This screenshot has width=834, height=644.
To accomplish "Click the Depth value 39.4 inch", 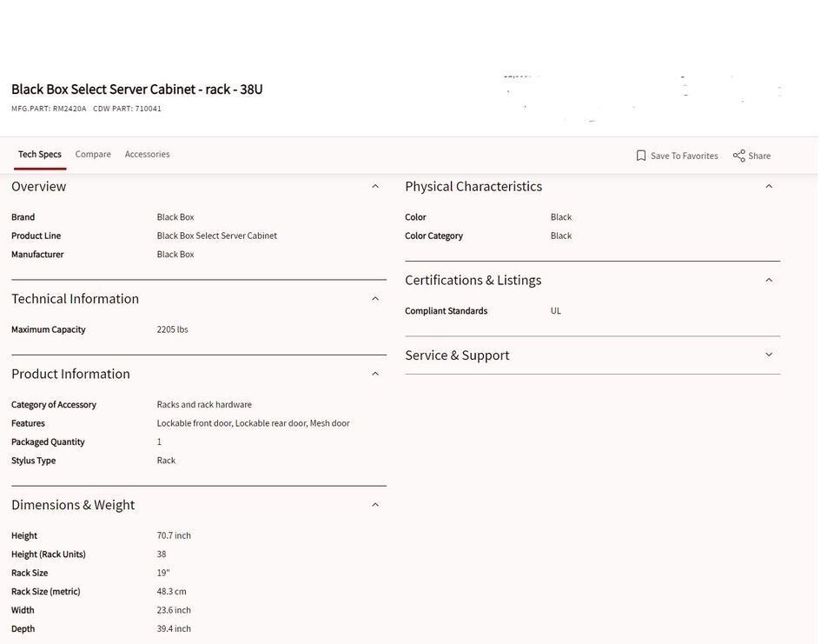I will tap(174, 628).
